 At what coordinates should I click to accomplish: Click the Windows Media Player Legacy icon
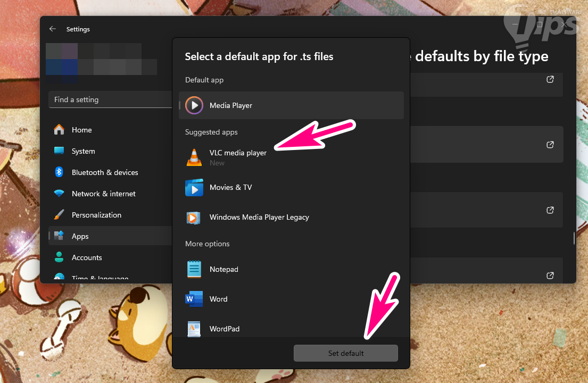pyautogui.click(x=194, y=217)
